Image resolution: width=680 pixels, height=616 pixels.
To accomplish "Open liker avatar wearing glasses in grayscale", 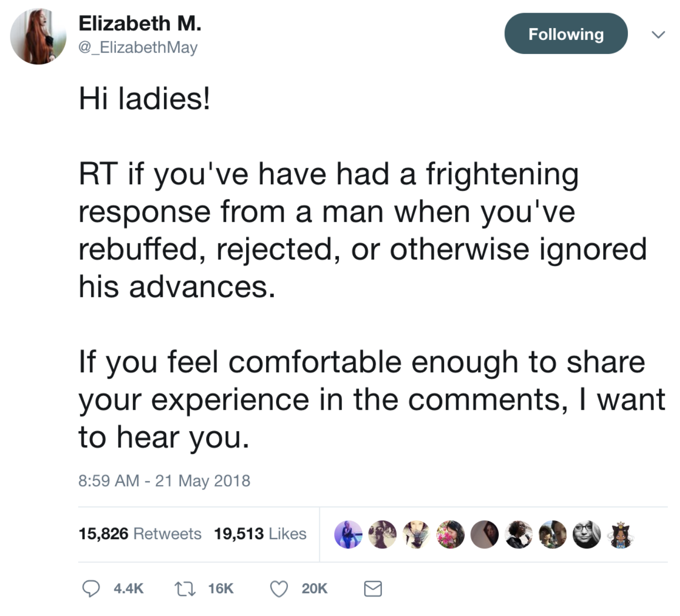I will [587, 534].
